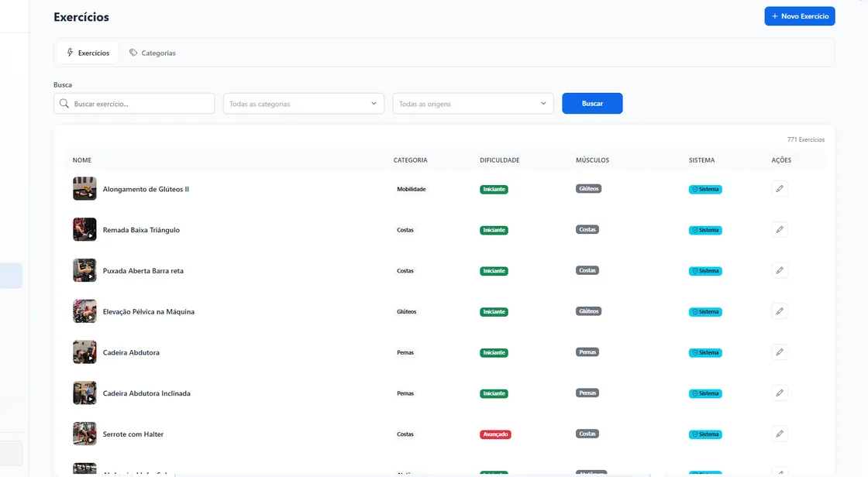Click the Cadeira Abdutora exercise name

point(131,352)
